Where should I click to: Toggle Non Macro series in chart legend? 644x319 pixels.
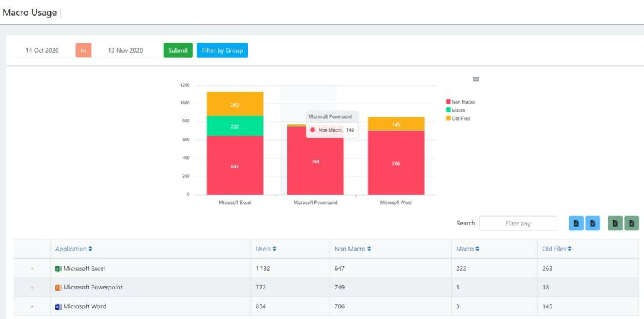click(460, 102)
